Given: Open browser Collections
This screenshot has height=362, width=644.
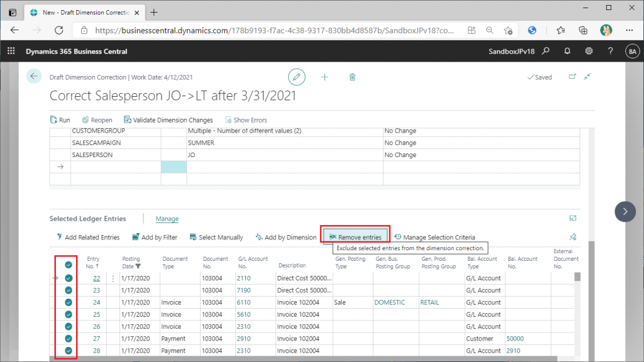Looking at the screenshot, I should (x=583, y=30).
